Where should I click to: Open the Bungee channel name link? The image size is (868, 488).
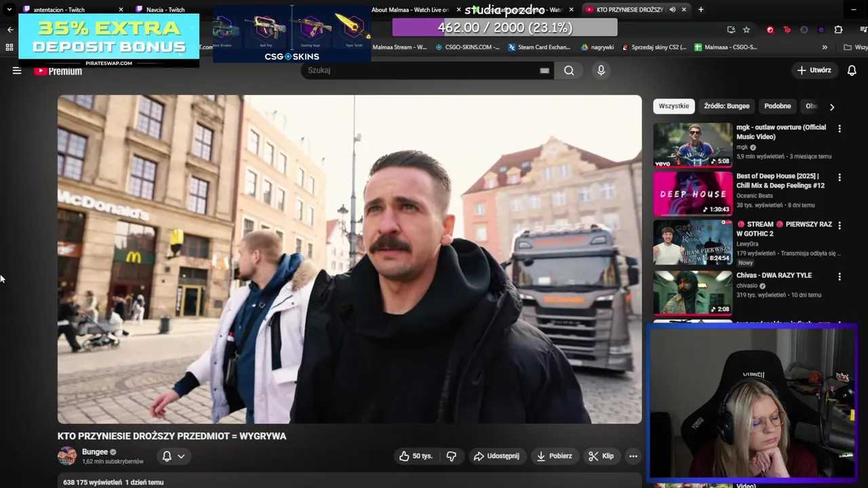point(95,452)
